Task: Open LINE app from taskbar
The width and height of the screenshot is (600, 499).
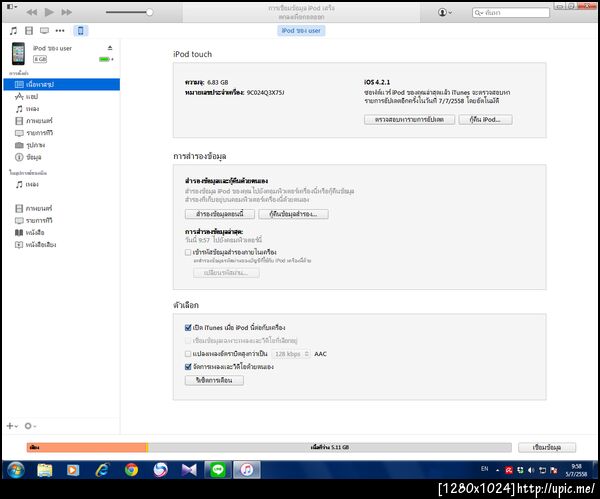Action: (x=218, y=470)
